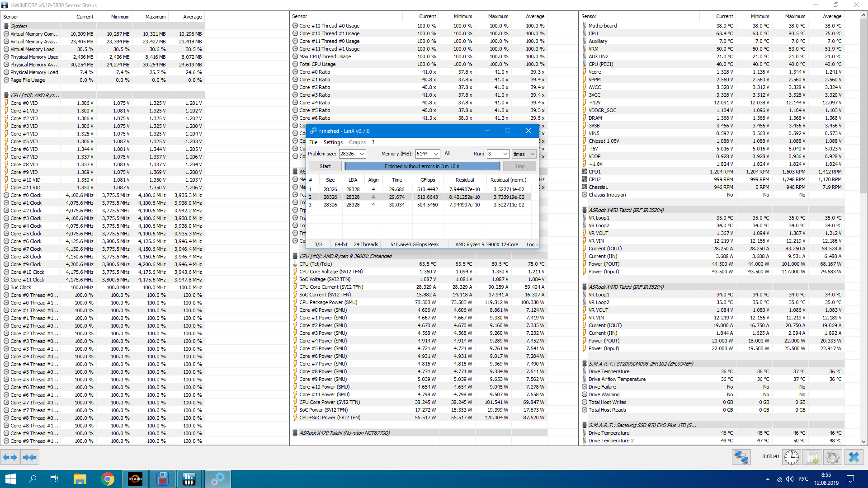
Task: Open the Problem size dropdown
Action: pos(362,154)
